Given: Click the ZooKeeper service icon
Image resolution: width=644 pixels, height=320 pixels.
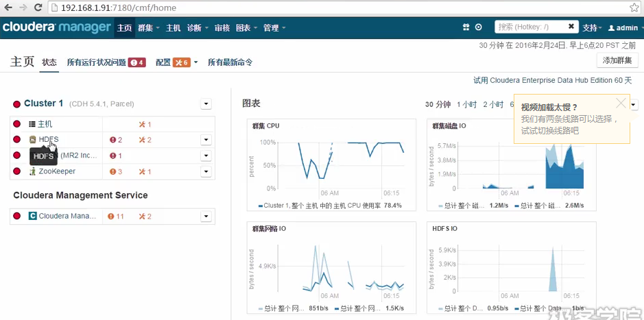Looking at the screenshot, I should (33, 171).
